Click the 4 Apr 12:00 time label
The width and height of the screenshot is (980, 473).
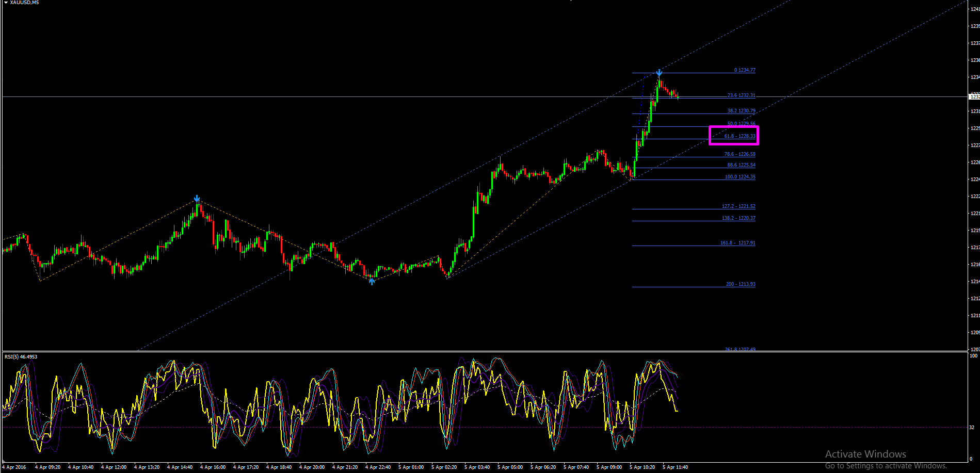coord(114,467)
